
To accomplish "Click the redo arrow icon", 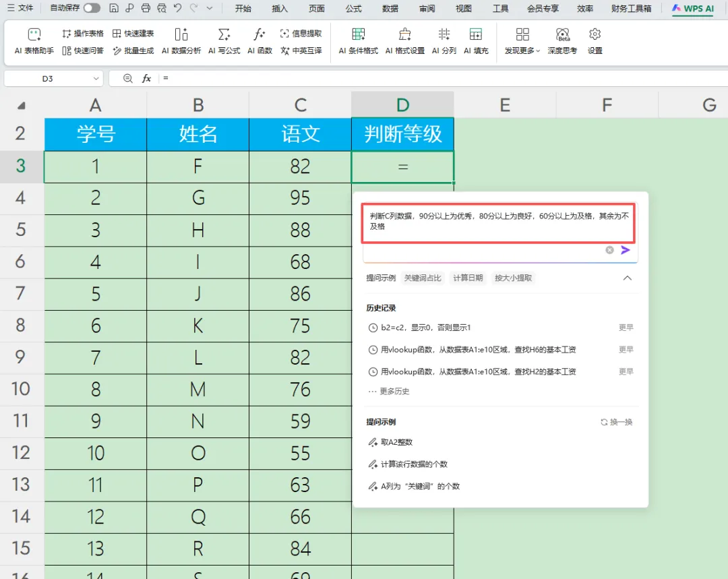I will coord(193,8).
